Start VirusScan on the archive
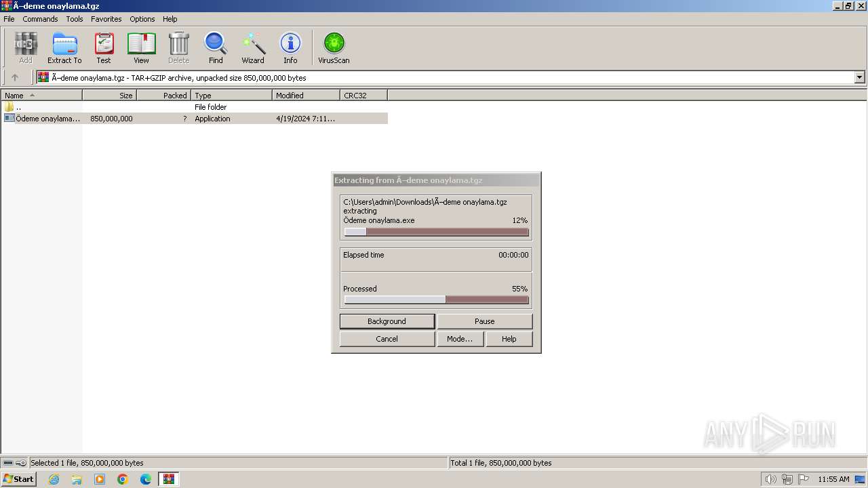The height and width of the screenshot is (488, 868). click(334, 48)
